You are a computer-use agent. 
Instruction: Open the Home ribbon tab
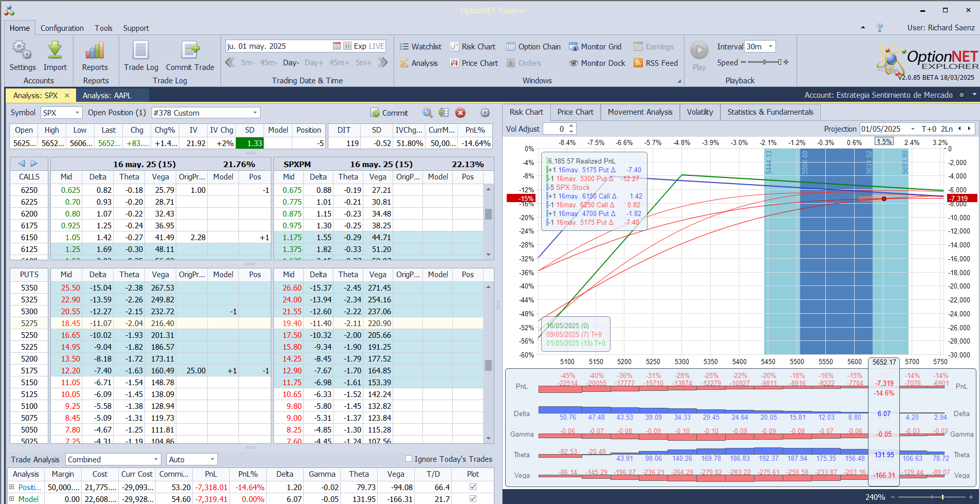20,28
